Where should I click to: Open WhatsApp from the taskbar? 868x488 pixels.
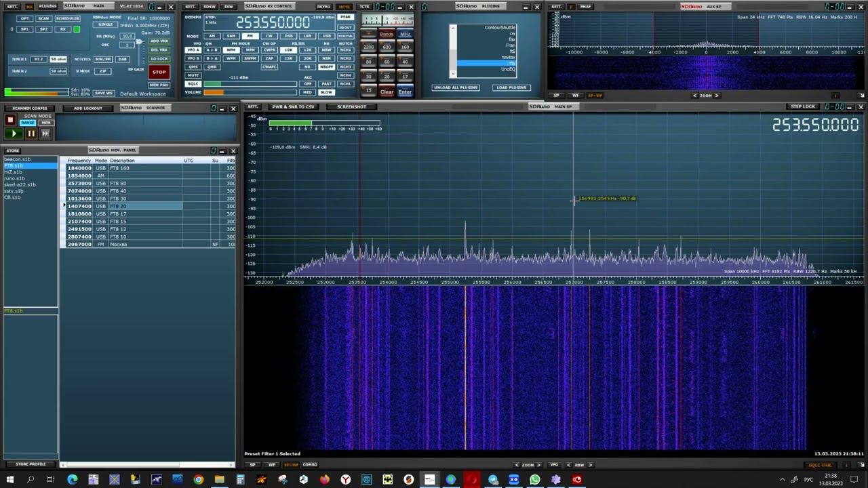535,480
